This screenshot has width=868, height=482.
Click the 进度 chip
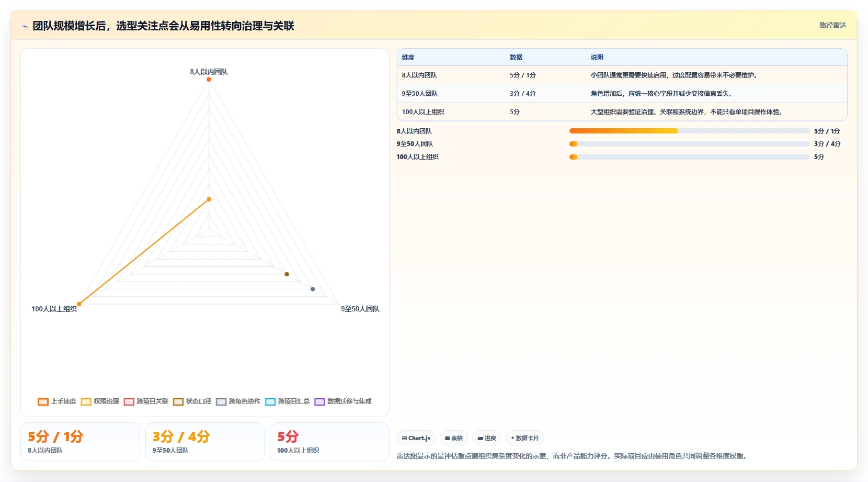486,438
